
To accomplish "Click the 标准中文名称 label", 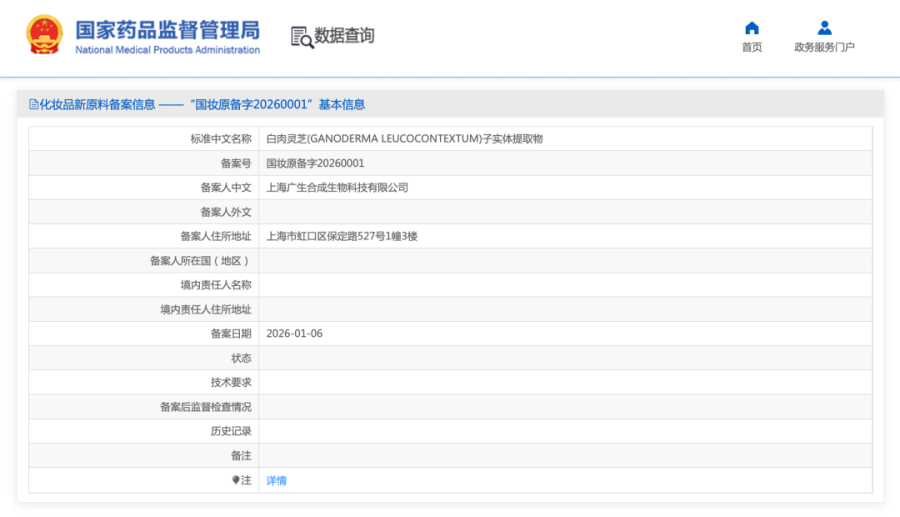I will point(221,139).
